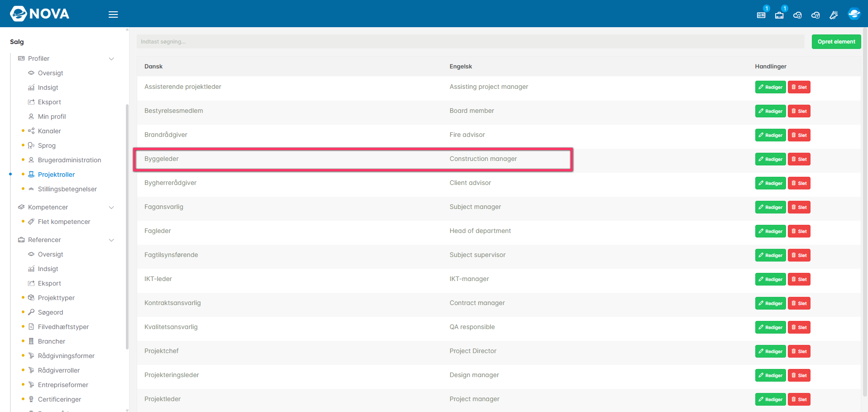Delete the Fagansvarlig row

point(799,207)
